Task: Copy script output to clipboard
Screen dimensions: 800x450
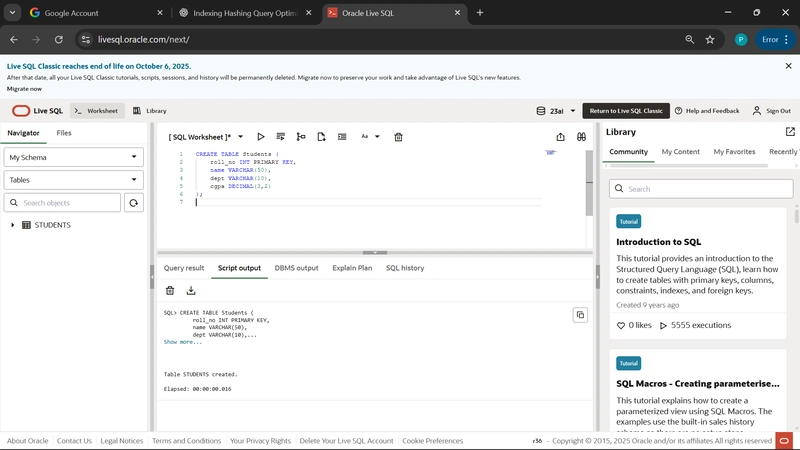Action: tap(579, 315)
